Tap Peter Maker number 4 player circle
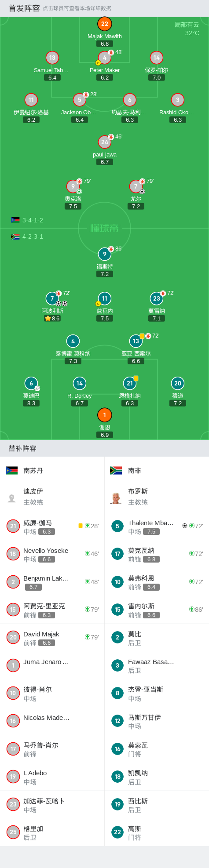Viewport: 209px width, 868px height. 105,58
